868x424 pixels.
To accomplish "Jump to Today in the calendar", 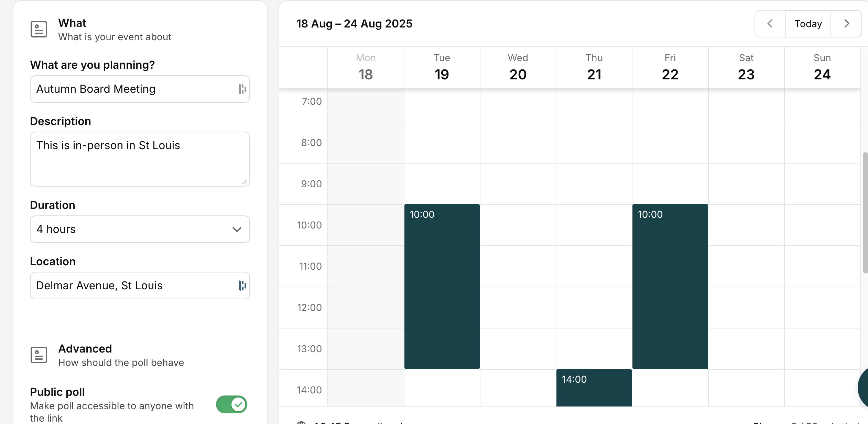I will coord(808,24).
